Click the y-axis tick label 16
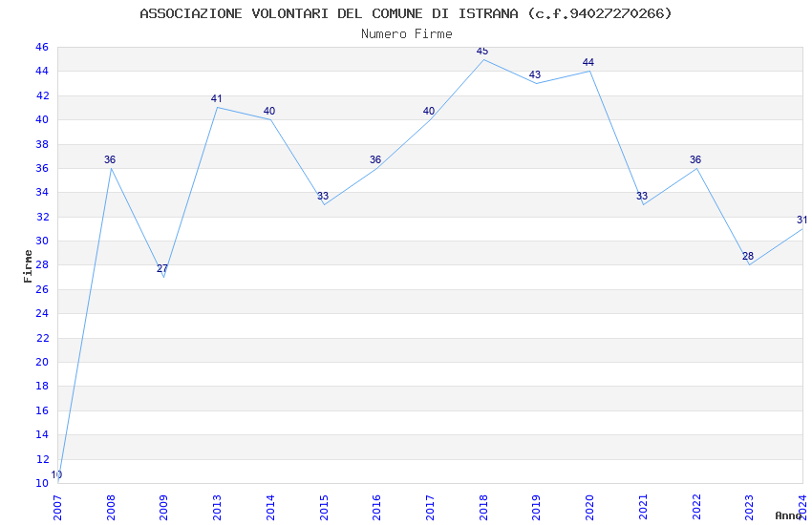 point(42,410)
